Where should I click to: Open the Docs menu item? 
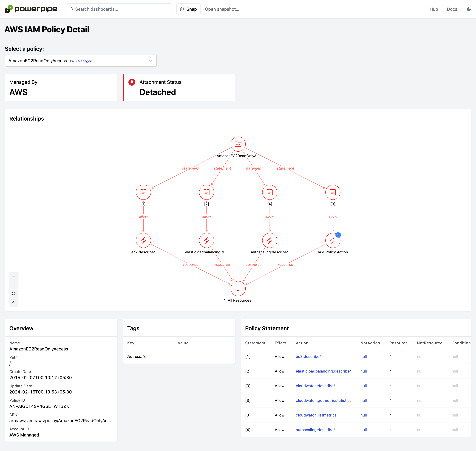coord(452,9)
